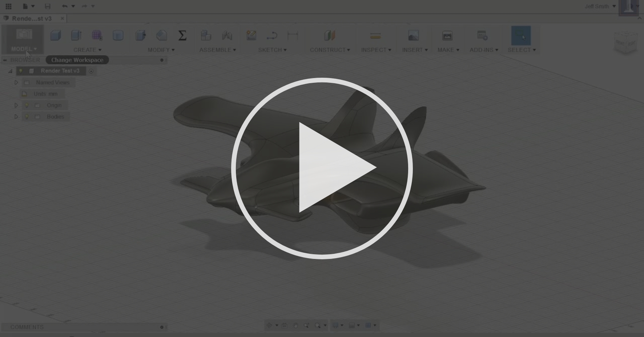Open the Grid and Snaps settings icon
Viewport: 644px width, 337px height.
click(x=352, y=325)
